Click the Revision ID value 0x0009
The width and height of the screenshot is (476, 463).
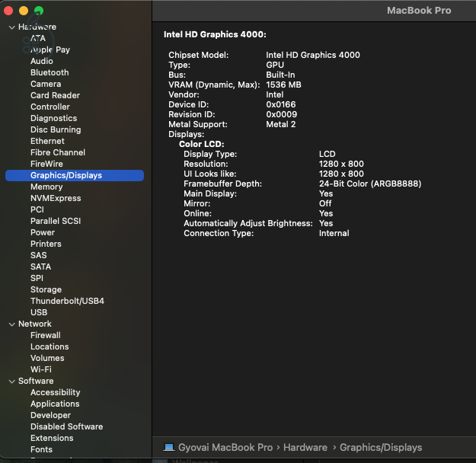[x=281, y=114]
